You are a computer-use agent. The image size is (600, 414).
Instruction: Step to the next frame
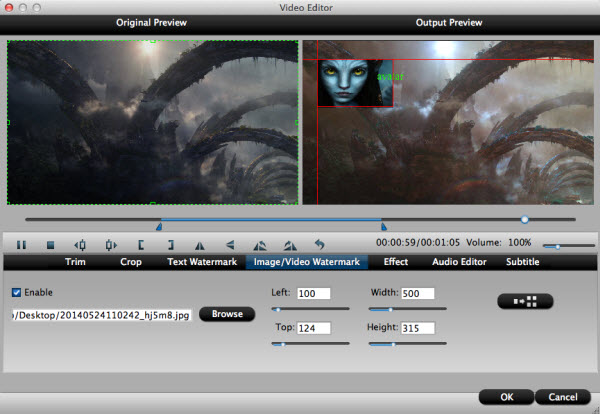[x=111, y=245]
